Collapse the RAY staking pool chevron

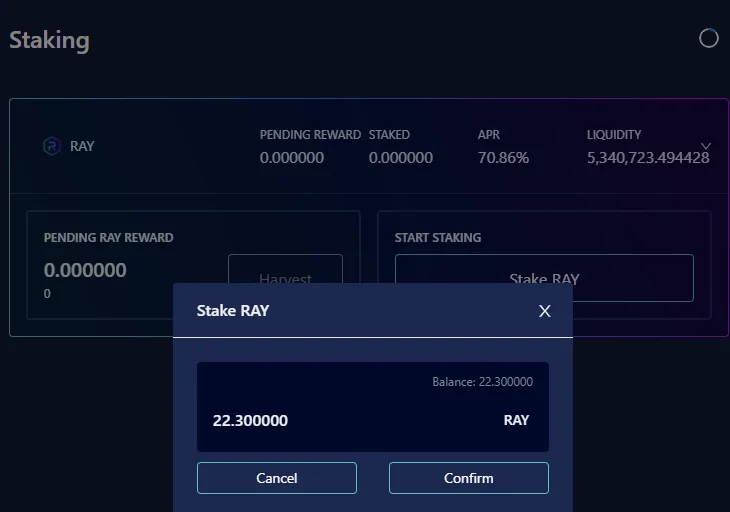706,146
